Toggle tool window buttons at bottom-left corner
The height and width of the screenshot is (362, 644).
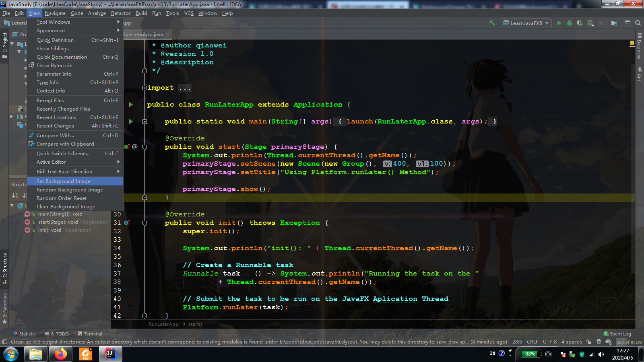(x=5, y=342)
